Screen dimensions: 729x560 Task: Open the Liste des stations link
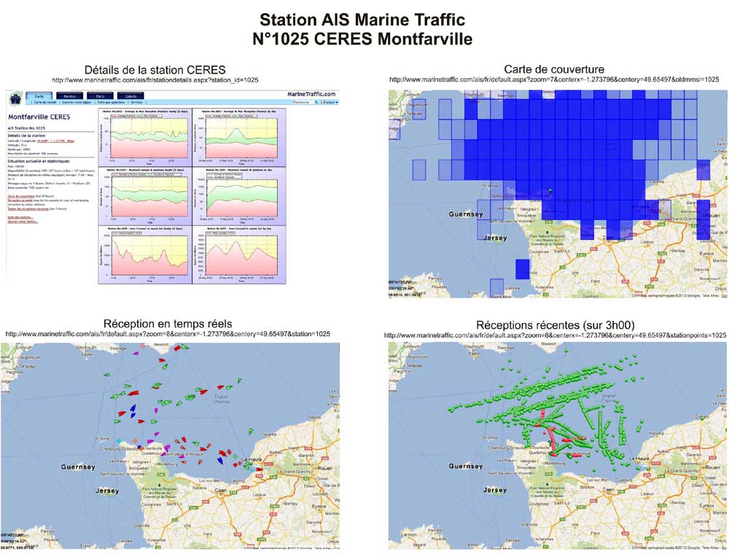pos(20,217)
